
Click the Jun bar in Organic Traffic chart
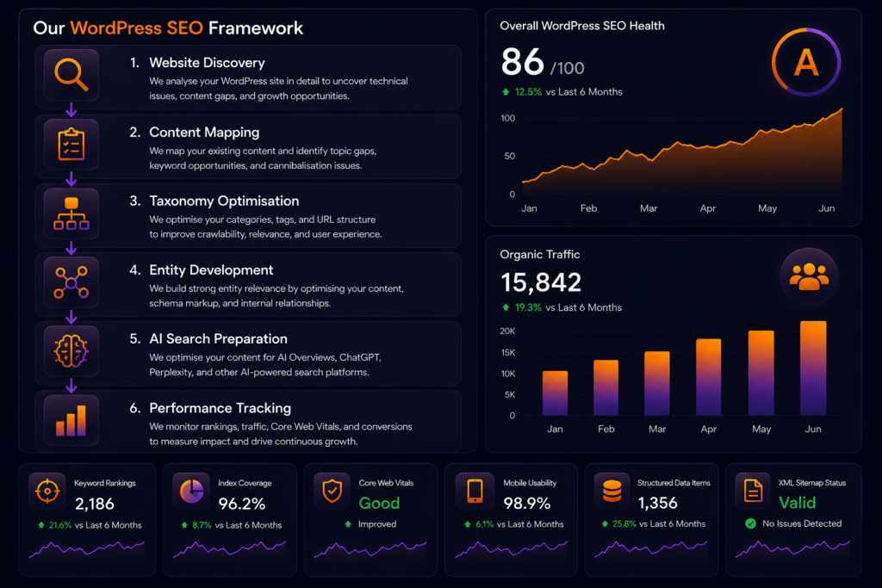click(813, 368)
